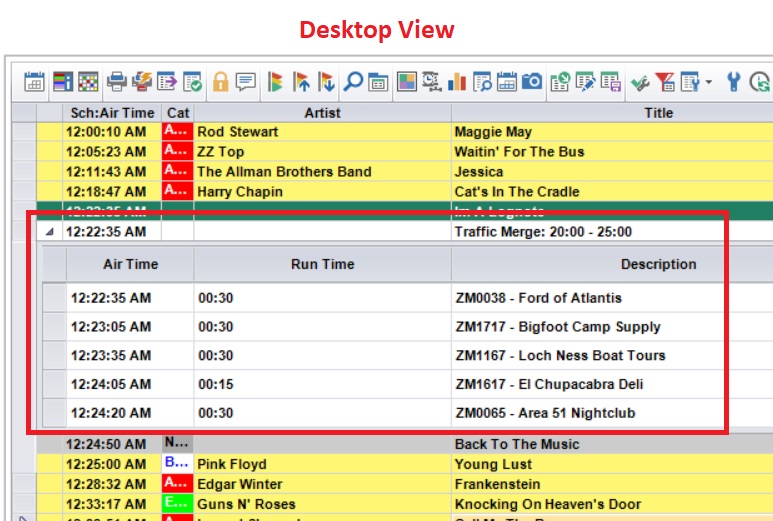Select Cat's In The Cradle title
The height and width of the screenshot is (521, 773).
pyautogui.click(x=612, y=191)
